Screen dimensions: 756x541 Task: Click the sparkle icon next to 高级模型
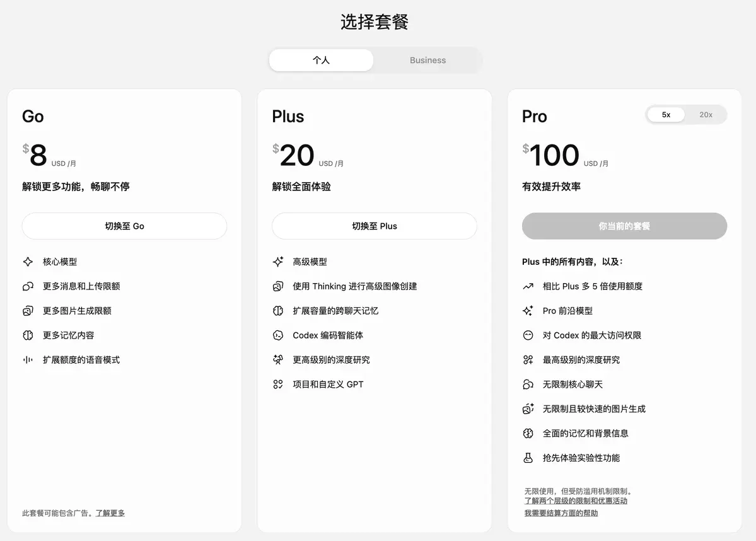pos(278,262)
